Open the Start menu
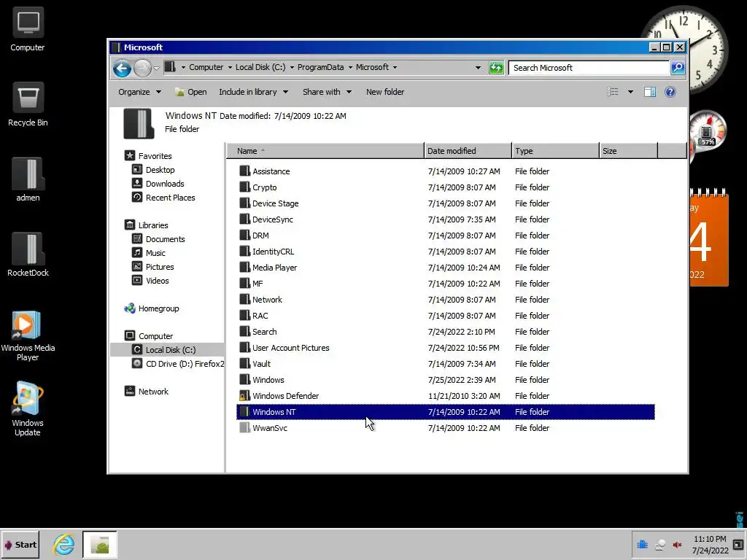The height and width of the screenshot is (560, 747). (x=20, y=544)
